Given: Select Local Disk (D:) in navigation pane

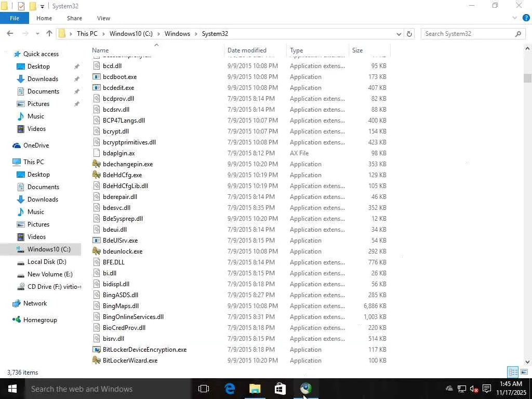Looking at the screenshot, I should coord(46,262).
